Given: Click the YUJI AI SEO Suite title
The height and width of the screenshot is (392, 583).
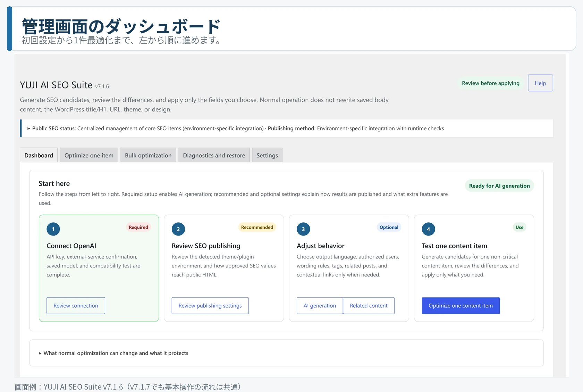Looking at the screenshot, I should 56,85.
